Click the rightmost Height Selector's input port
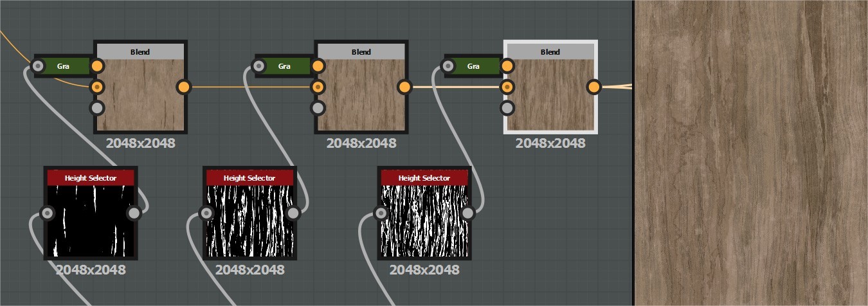This screenshot has width=868, height=306. [381, 213]
